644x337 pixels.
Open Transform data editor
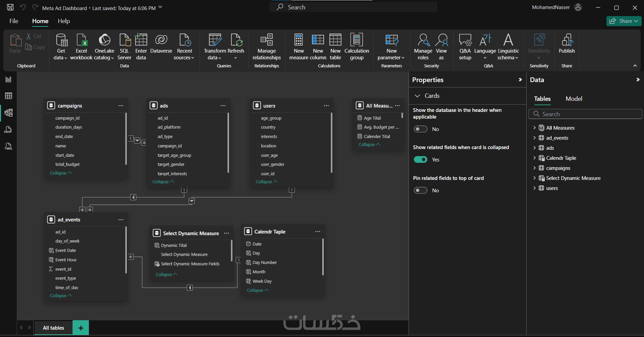click(215, 47)
